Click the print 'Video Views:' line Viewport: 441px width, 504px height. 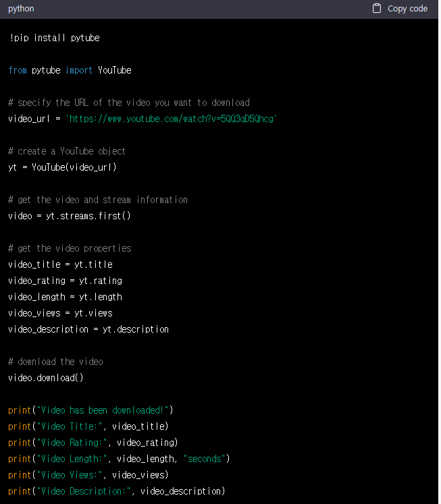click(x=88, y=475)
